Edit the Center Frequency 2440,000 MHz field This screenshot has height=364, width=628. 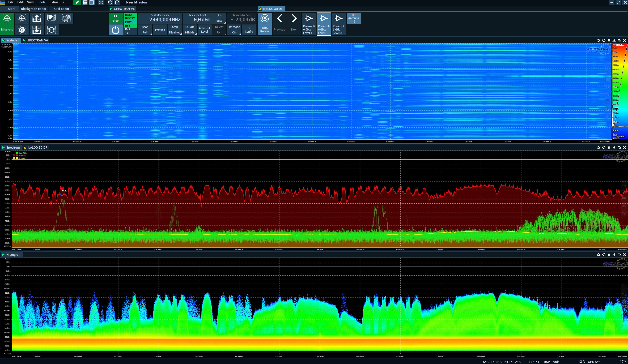(x=160, y=18)
